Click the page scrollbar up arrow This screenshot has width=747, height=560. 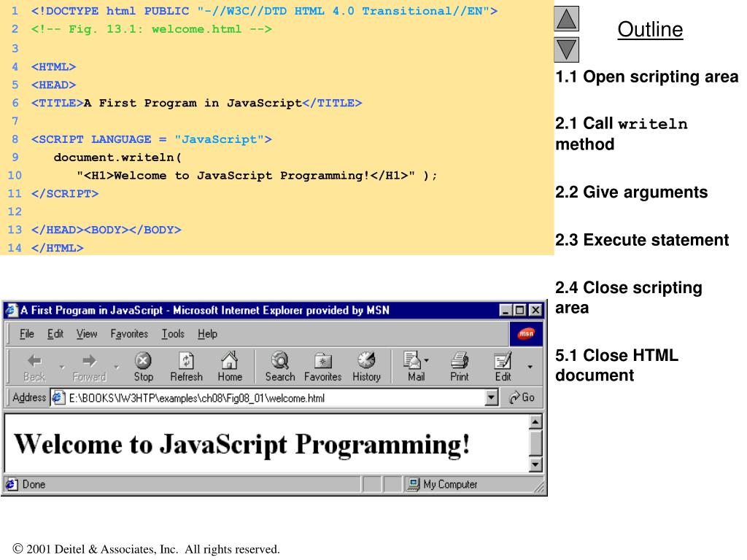point(535,422)
